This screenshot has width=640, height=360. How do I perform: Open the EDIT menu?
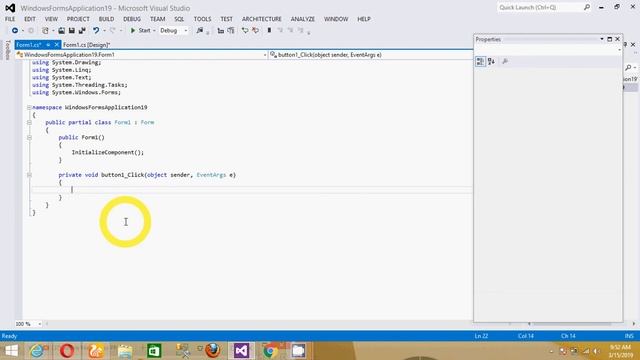30,19
